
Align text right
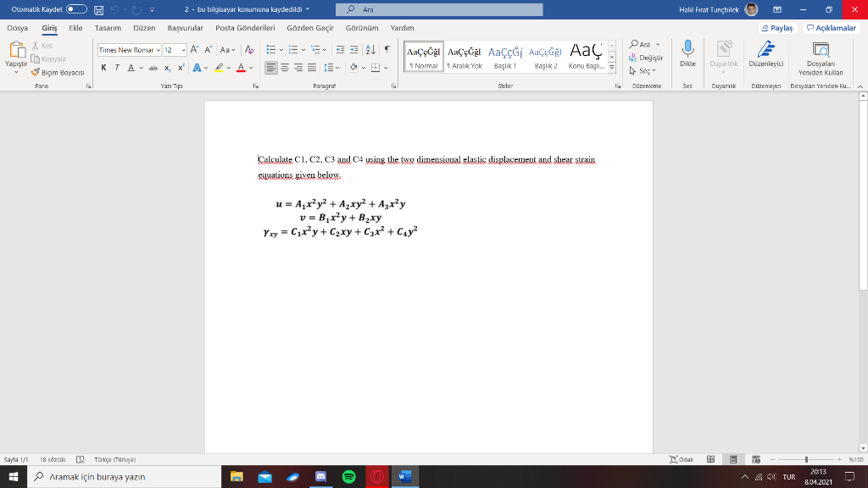[298, 68]
